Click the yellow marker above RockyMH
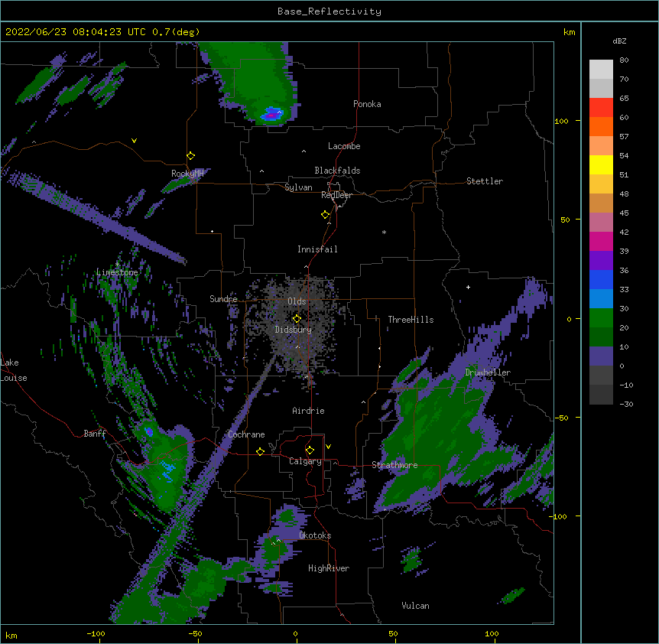 point(190,155)
